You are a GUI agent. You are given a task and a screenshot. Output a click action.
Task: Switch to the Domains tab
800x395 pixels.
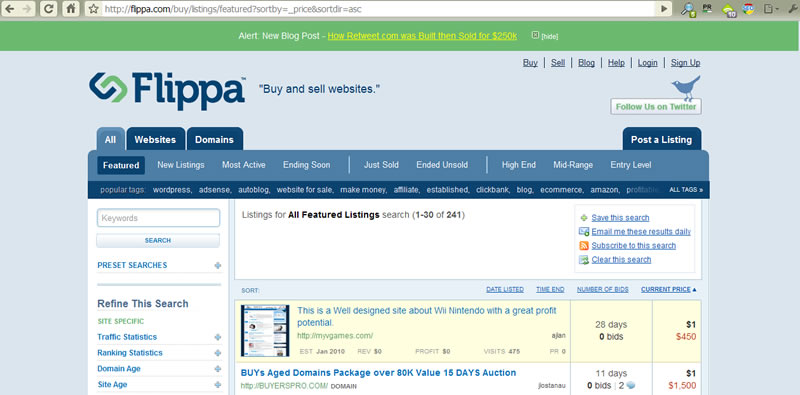tap(214, 139)
